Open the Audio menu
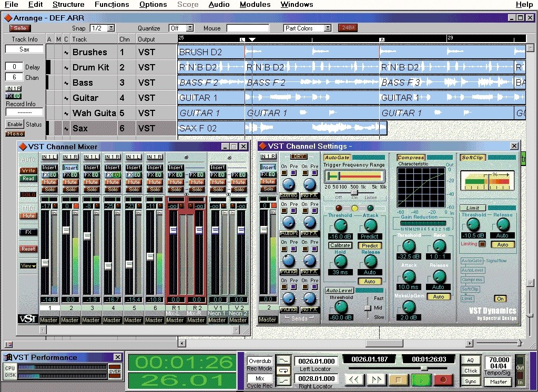Viewport: 538px width, 392px height. pos(219,5)
